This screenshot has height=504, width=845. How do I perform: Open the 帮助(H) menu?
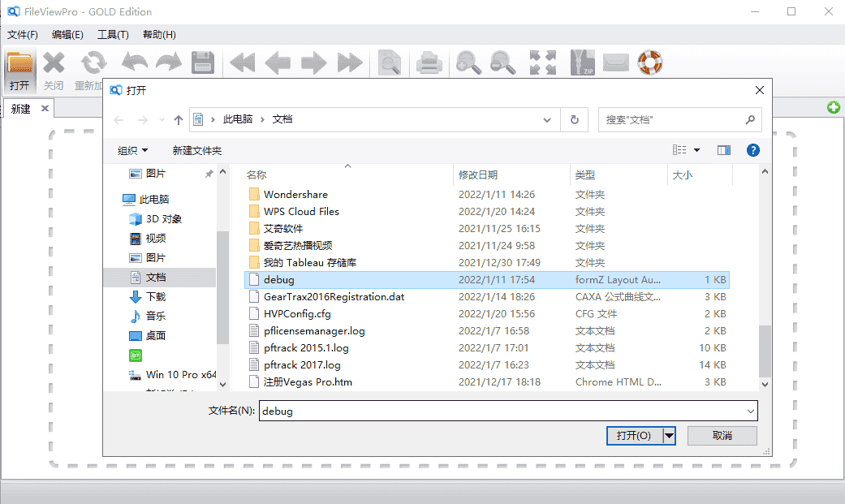159,34
